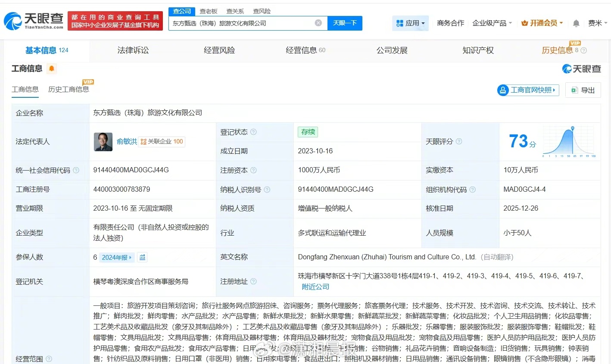Click the 导出 export button
The width and height of the screenshot is (611, 364).
(583, 90)
